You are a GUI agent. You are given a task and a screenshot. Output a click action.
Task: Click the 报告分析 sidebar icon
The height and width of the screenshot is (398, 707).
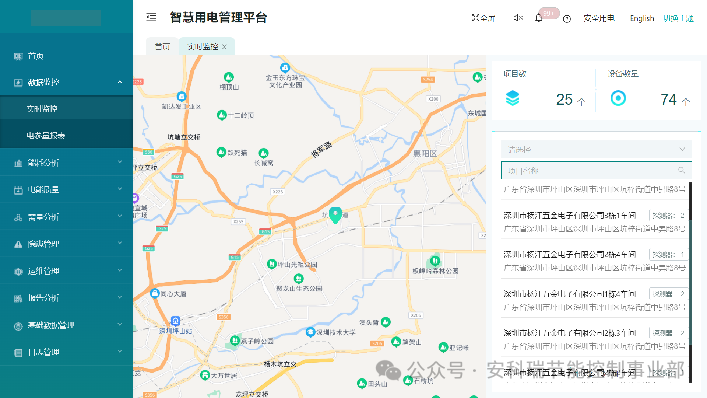(x=18, y=298)
